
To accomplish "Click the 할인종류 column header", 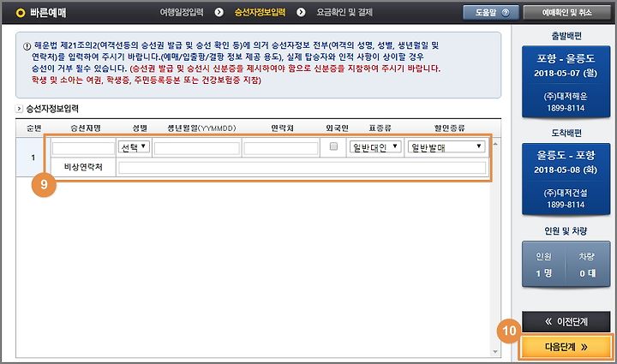I will click(x=449, y=128).
